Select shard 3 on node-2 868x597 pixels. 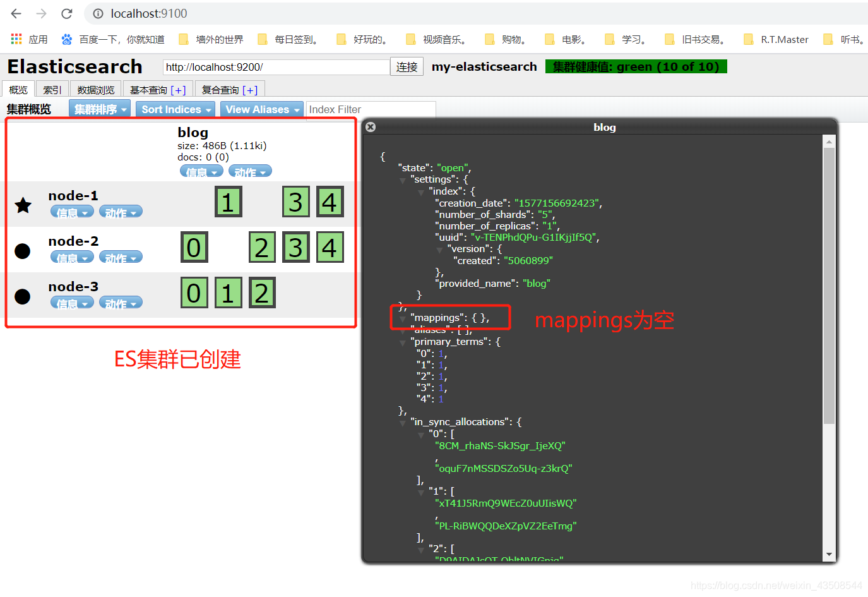click(x=295, y=247)
